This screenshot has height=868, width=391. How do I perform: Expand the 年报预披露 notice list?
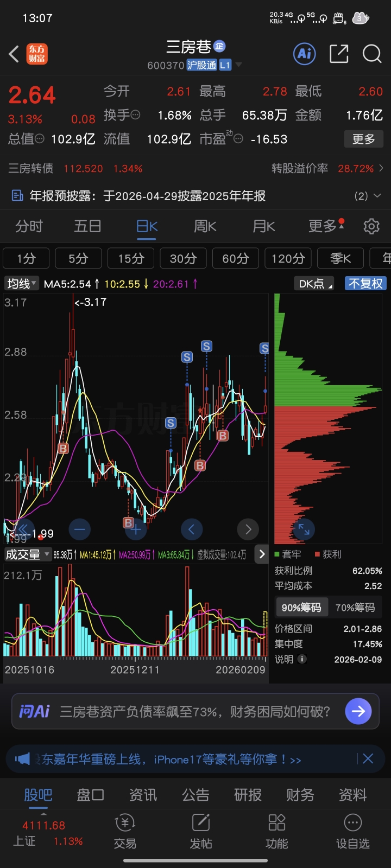coord(377,196)
